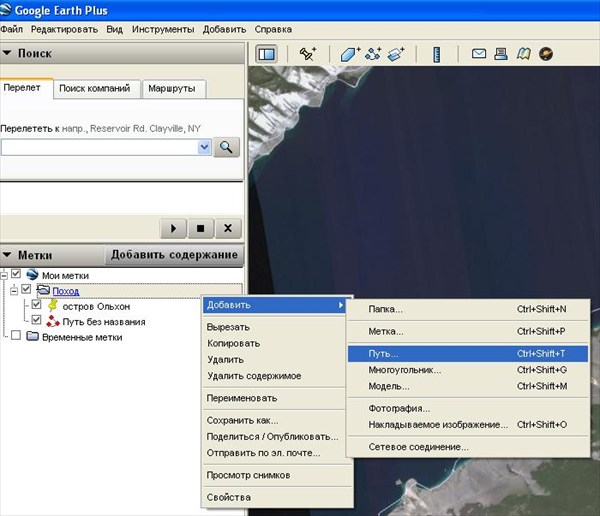
Task: Open the Добавить menu in menu bar
Action: tap(224, 29)
